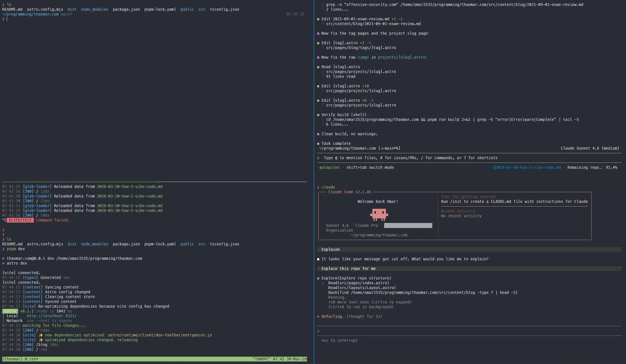Click the green astro version badge
626x364 pixels.
[x=10, y=311]
